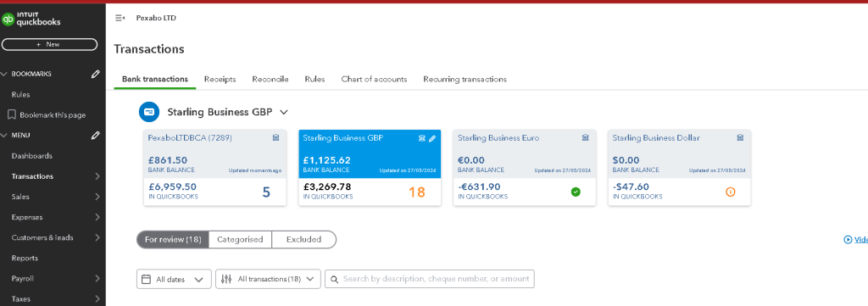Select the Bank transactions tab
The image size is (868, 306).
(155, 79)
